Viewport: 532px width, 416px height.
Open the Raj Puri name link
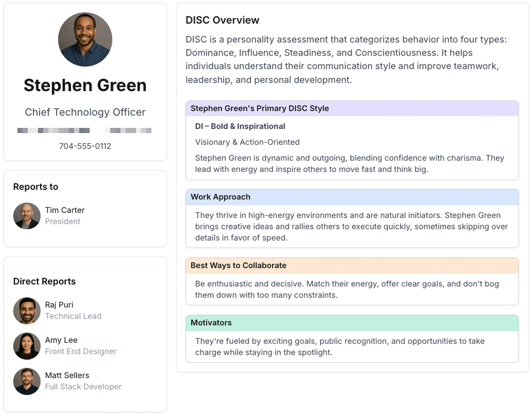pyautogui.click(x=59, y=305)
